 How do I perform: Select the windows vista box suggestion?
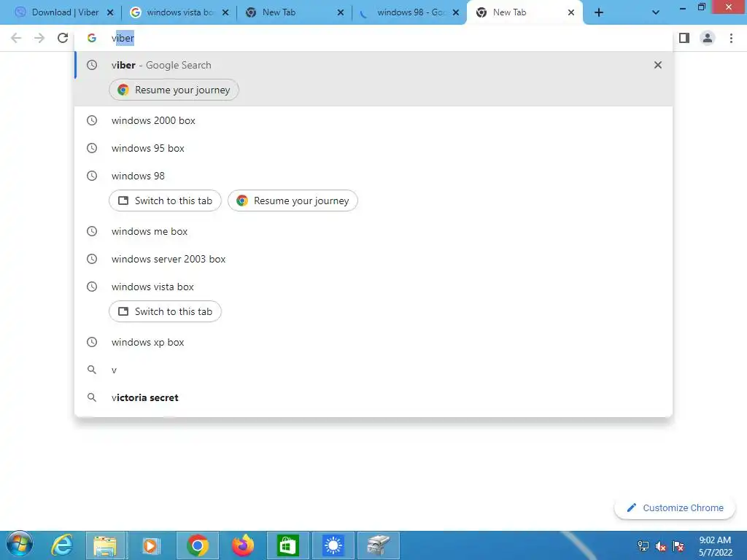click(373, 287)
